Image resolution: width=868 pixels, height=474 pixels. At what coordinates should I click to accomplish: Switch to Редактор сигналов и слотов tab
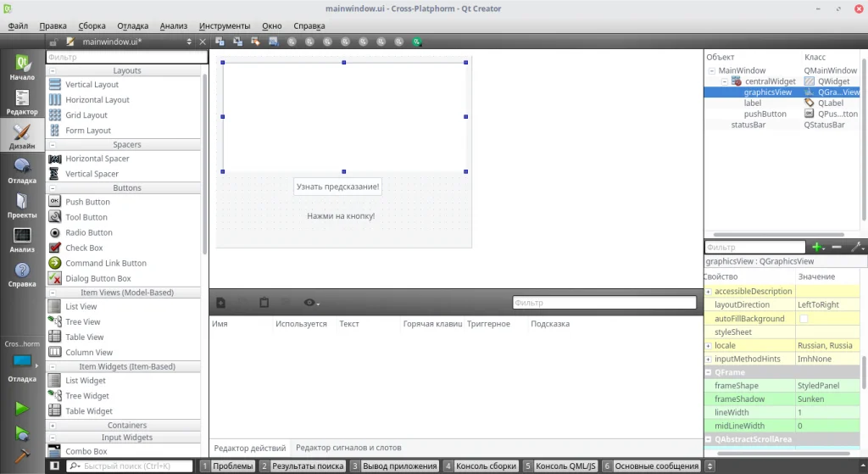point(348,448)
